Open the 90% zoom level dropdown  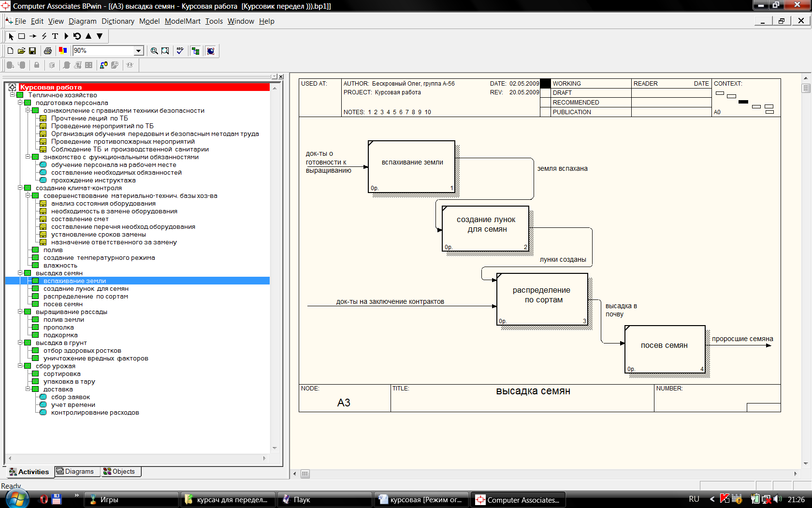point(139,51)
